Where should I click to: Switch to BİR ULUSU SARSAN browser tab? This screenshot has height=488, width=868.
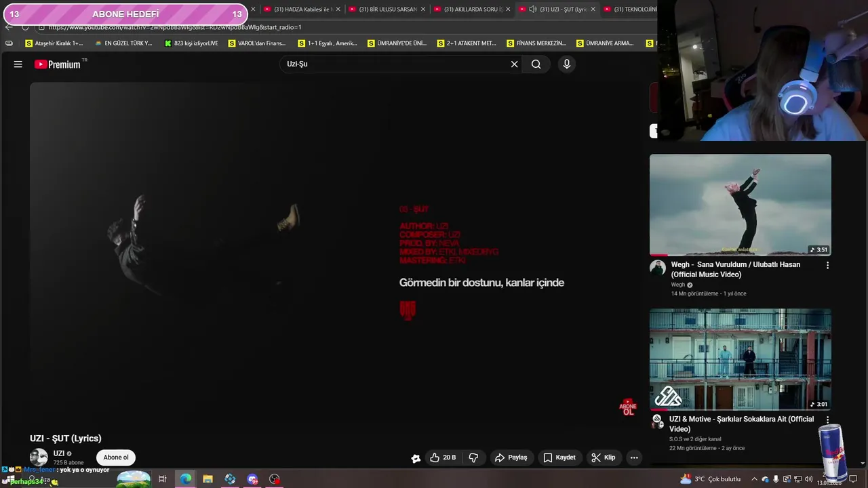(382, 9)
